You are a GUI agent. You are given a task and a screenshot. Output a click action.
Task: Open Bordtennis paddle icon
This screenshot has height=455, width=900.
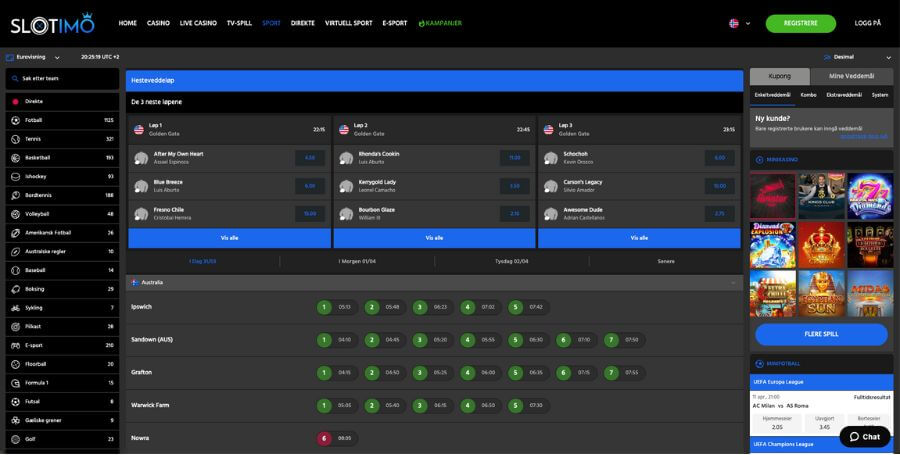click(15, 196)
